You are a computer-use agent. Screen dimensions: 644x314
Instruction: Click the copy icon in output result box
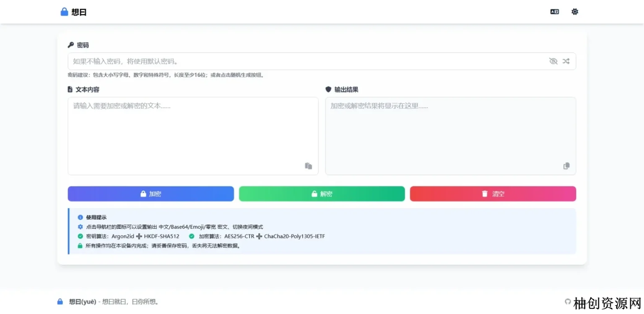(566, 166)
